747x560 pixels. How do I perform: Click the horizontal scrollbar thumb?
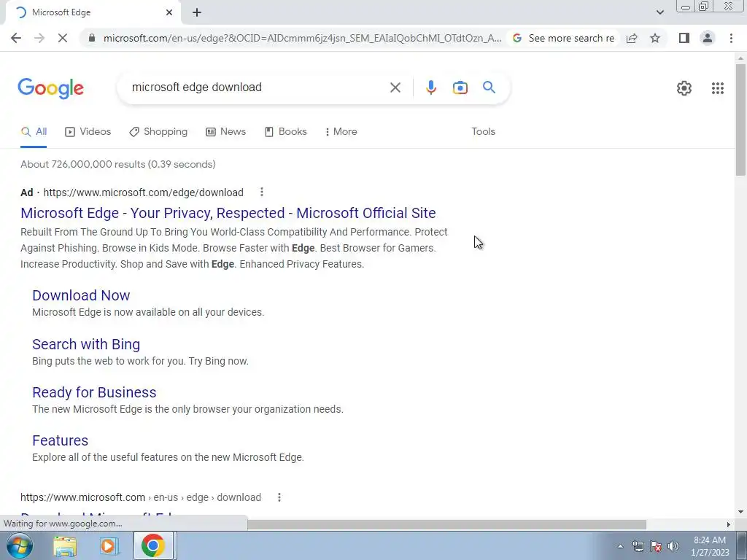coord(446,524)
